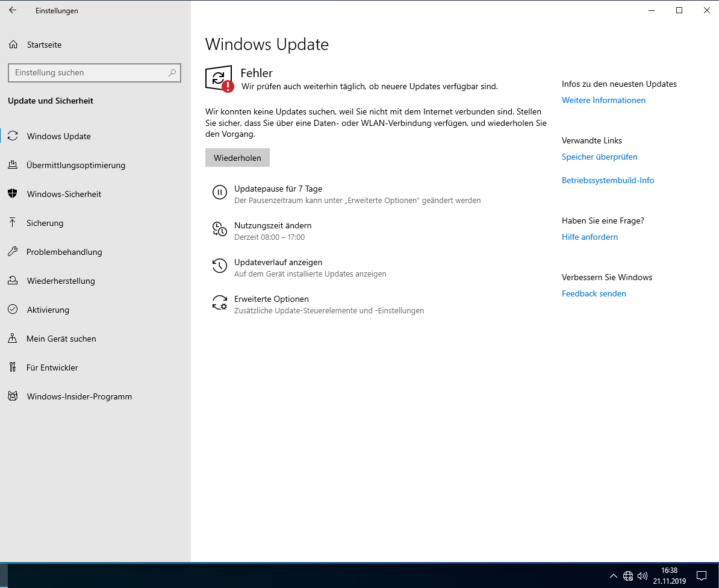Click 'Update und Sicherheit' heading
This screenshot has height=588, width=719.
click(51, 101)
